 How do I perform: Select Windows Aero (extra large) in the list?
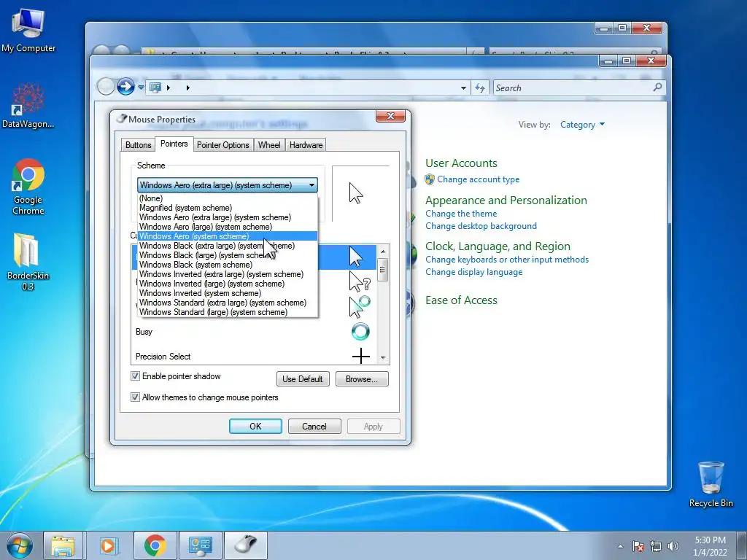[x=228, y=217]
